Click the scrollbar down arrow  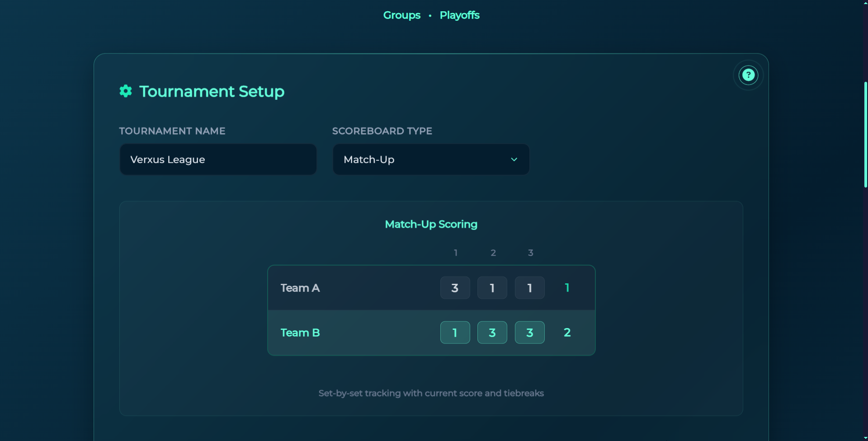pyautogui.click(x=865, y=437)
